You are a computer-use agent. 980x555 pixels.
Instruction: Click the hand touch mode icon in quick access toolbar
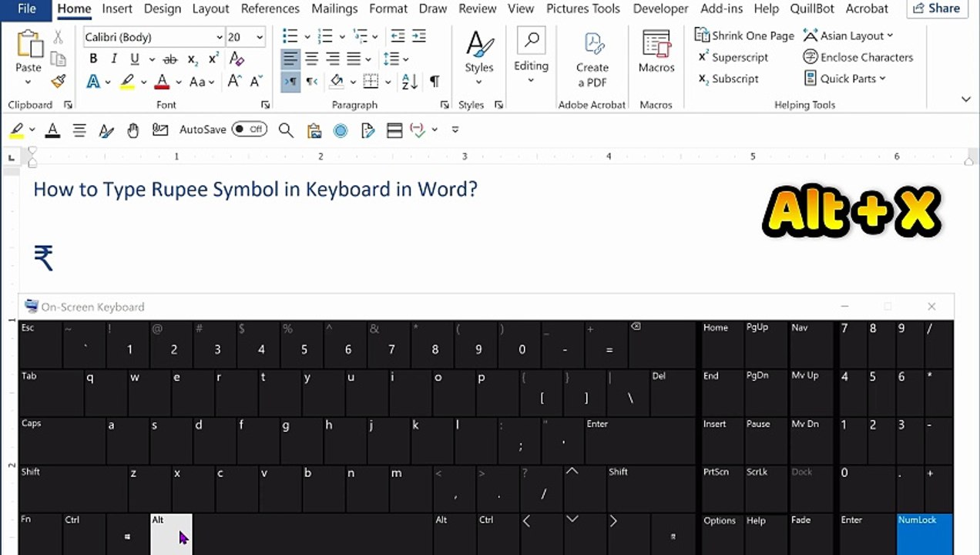point(133,130)
